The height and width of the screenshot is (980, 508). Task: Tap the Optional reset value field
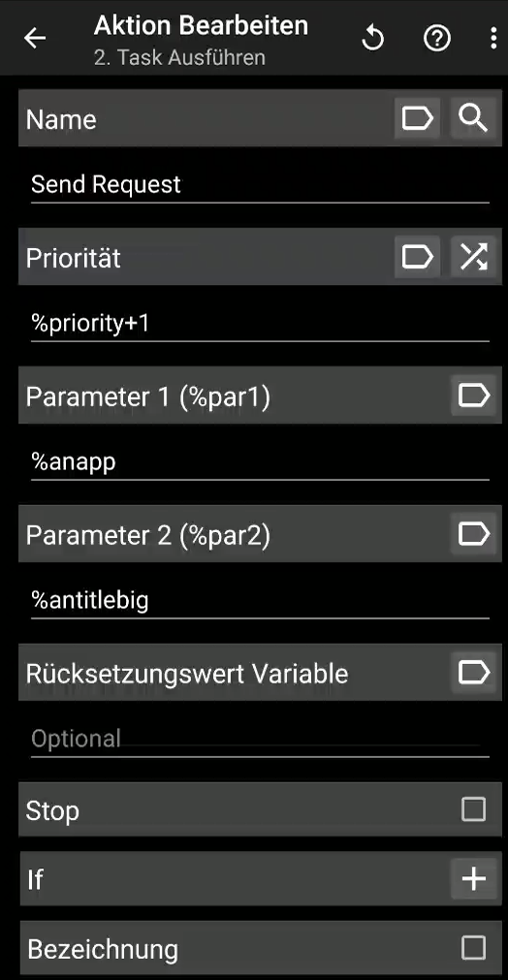click(260, 740)
